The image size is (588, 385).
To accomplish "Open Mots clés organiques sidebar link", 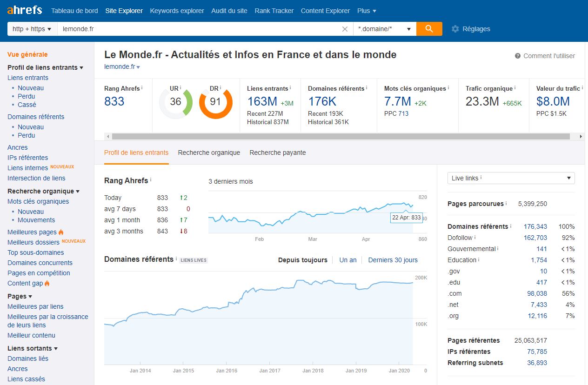I will pos(38,201).
